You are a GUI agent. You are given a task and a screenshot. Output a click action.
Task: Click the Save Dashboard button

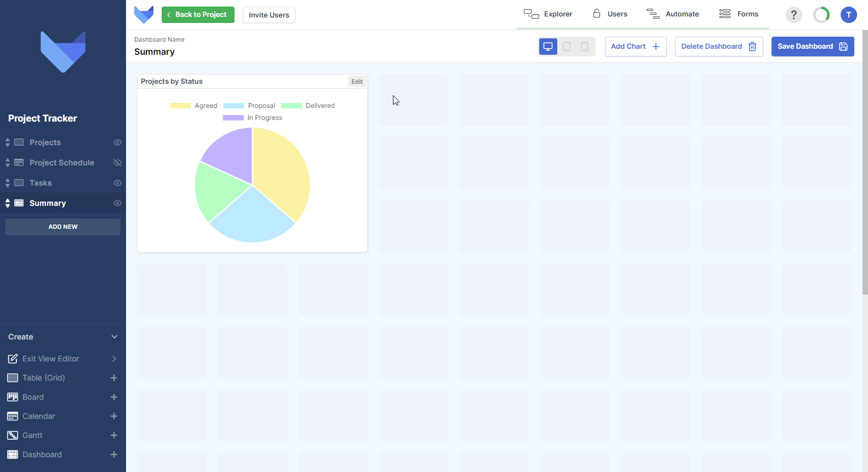(x=813, y=47)
